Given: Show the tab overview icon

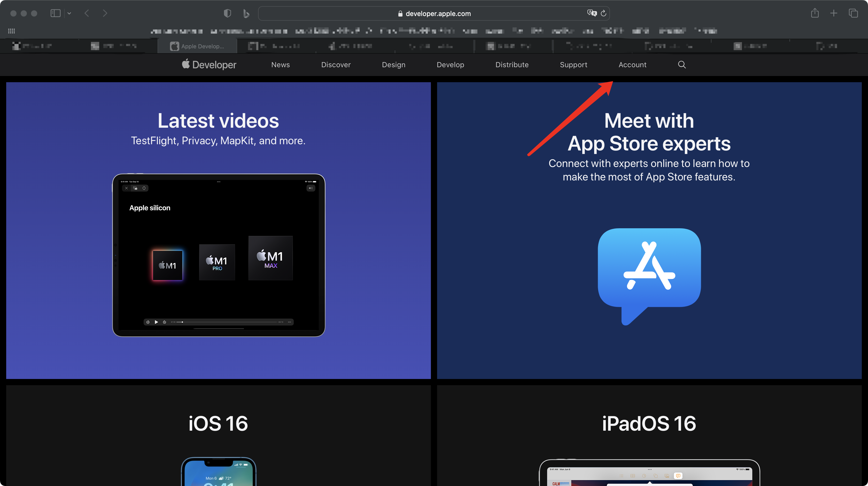Looking at the screenshot, I should click(x=853, y=13).
